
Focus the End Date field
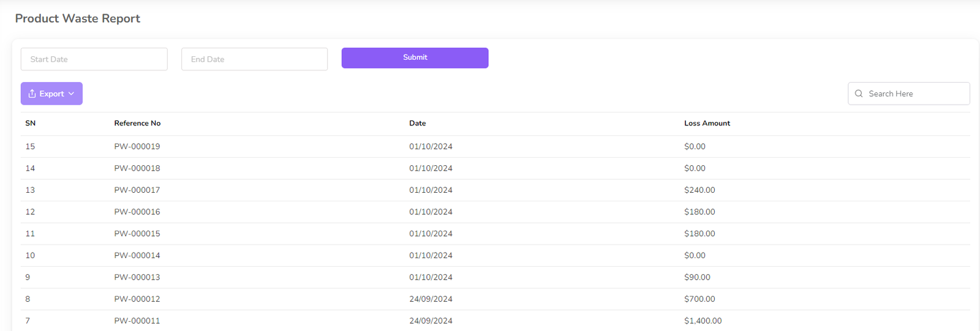click(254, 59)
